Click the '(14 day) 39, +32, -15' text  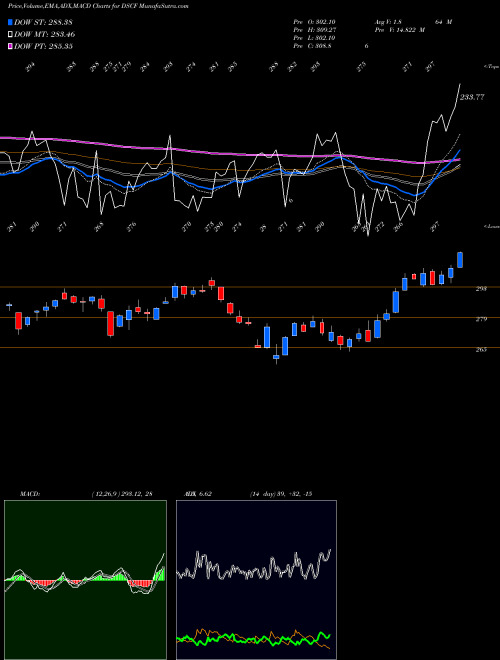[x=280, y=494]
